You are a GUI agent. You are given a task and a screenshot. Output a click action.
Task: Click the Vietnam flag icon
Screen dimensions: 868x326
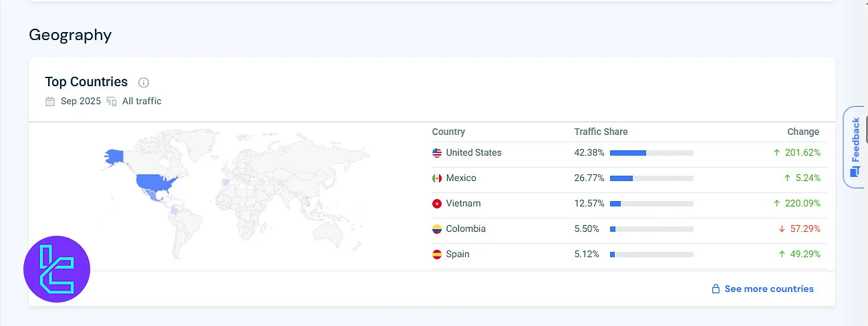pyautogui.click(x=437, y=204)
